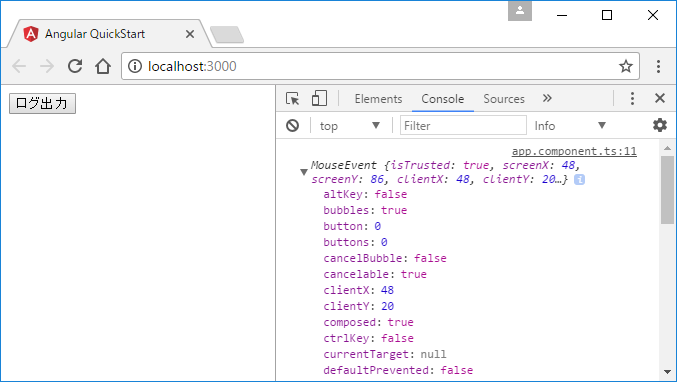Select the button: 0 property row
Screen dimensions: 677x382
point(352,226)
